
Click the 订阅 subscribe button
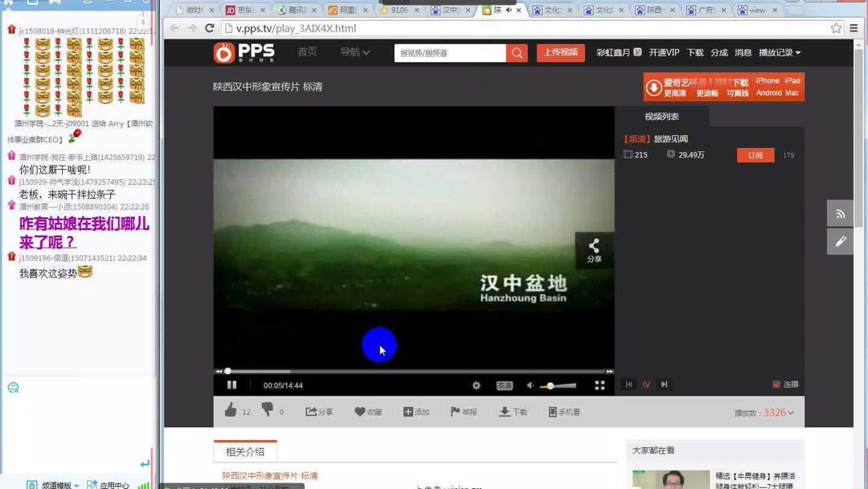[755, 155]
